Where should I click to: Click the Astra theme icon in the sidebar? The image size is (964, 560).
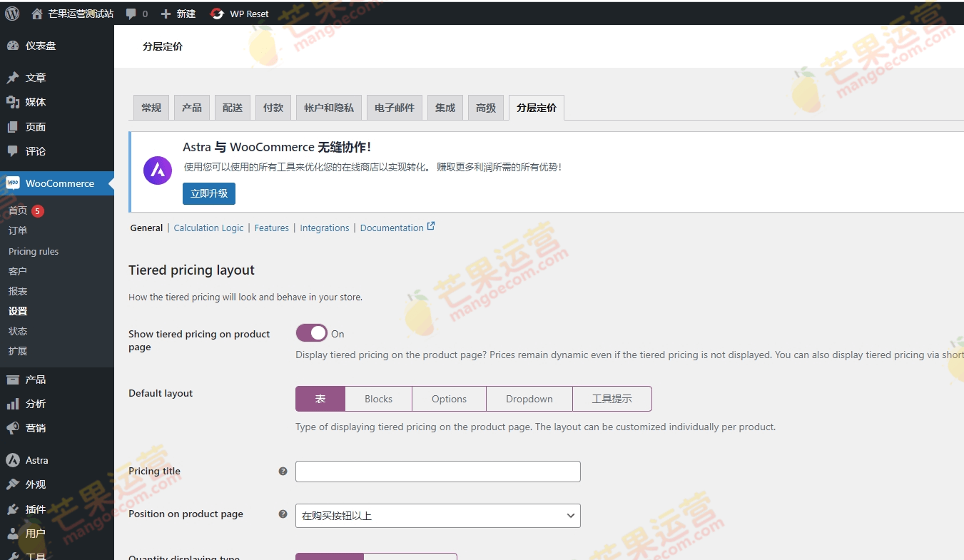point(14,459)
